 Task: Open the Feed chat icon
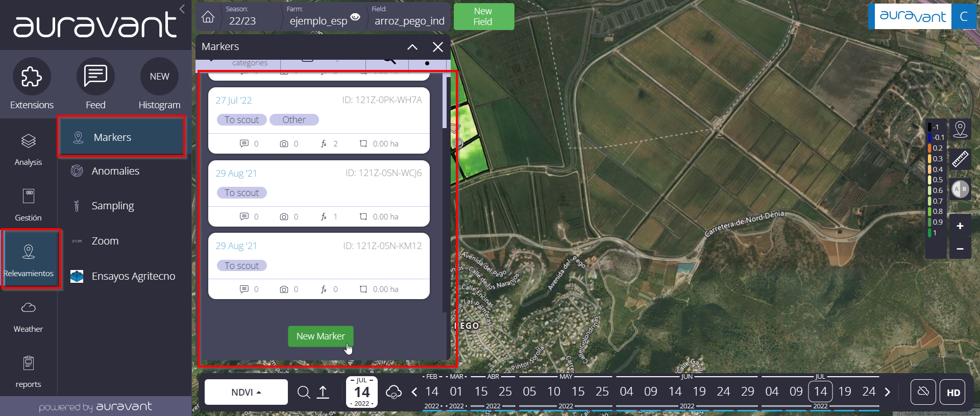point(95,77)
